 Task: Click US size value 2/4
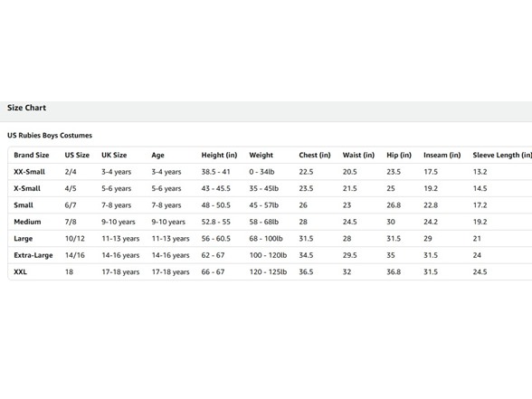[71, 172]
